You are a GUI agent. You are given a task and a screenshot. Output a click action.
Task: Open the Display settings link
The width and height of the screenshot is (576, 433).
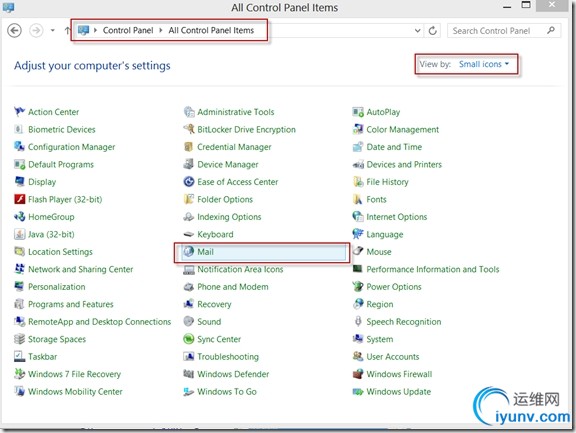click(x=42, y=182)
